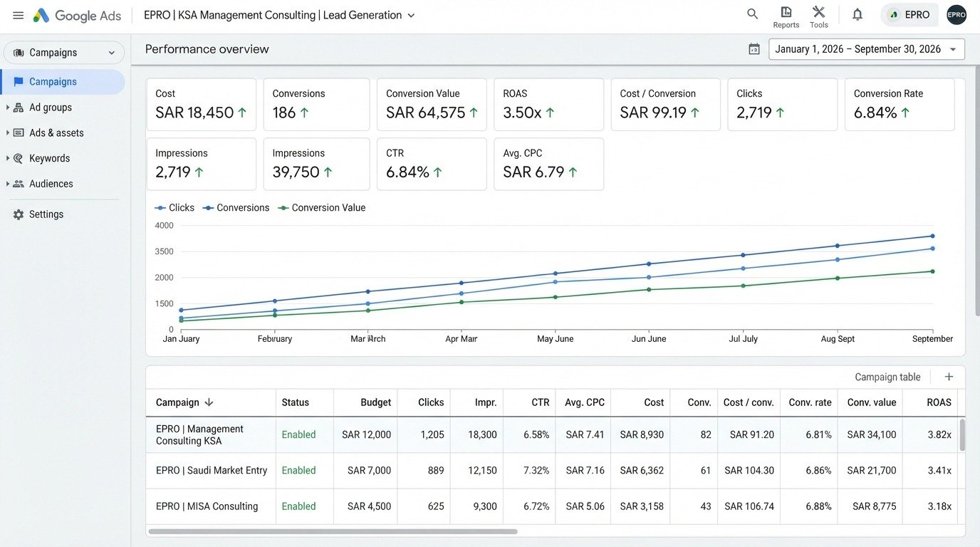Click the Ad groups sidebar icon
This screenshot has width=980, height=547.
(19, 108)
